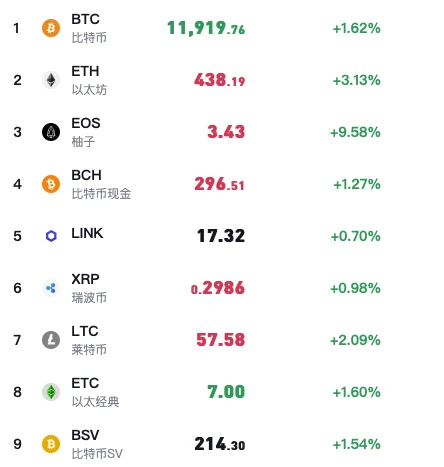The image size is (444, 467).
Task: Click the Ethereum diamond coin icon
Action: pos(51,80)
